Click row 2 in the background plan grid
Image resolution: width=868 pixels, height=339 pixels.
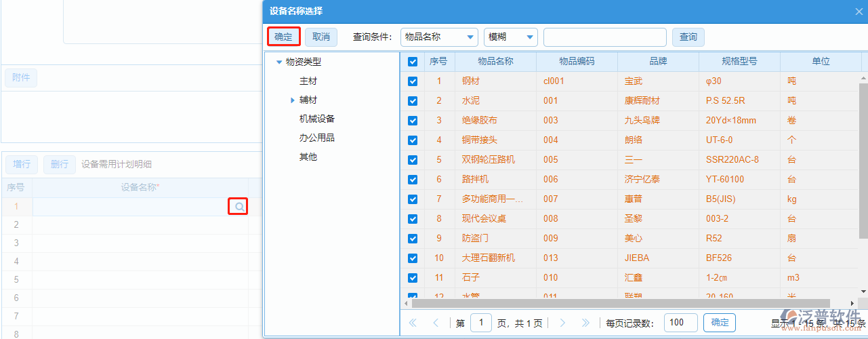click(131, 224)
